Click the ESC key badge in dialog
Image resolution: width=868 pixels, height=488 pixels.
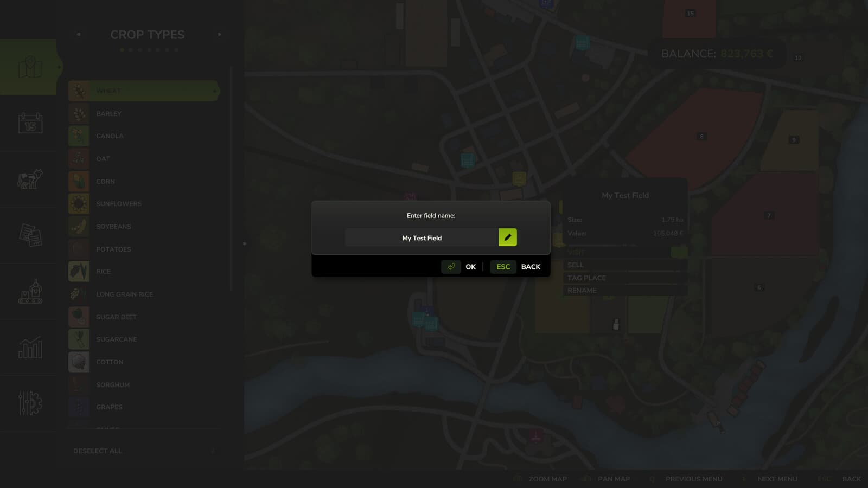pos(503,267)
